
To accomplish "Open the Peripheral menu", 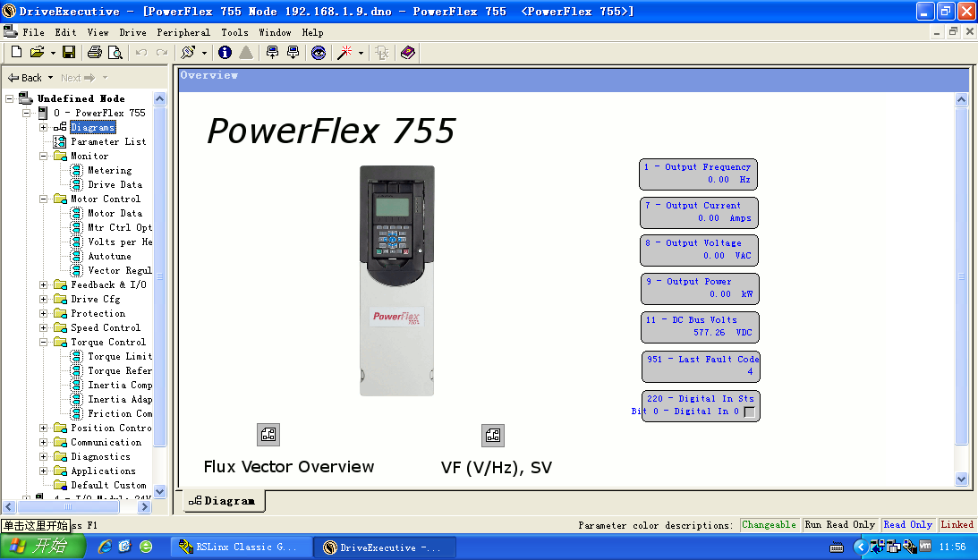I will click(183, 32).
